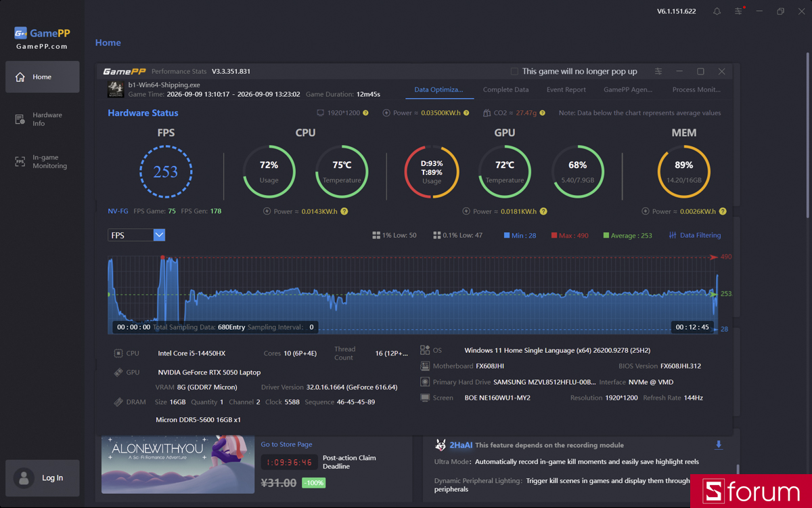This screenshot has width=812, height=508.
Task: Switch to Data Optimization tab
Action: pyautogui.click(x=438, y=89)
